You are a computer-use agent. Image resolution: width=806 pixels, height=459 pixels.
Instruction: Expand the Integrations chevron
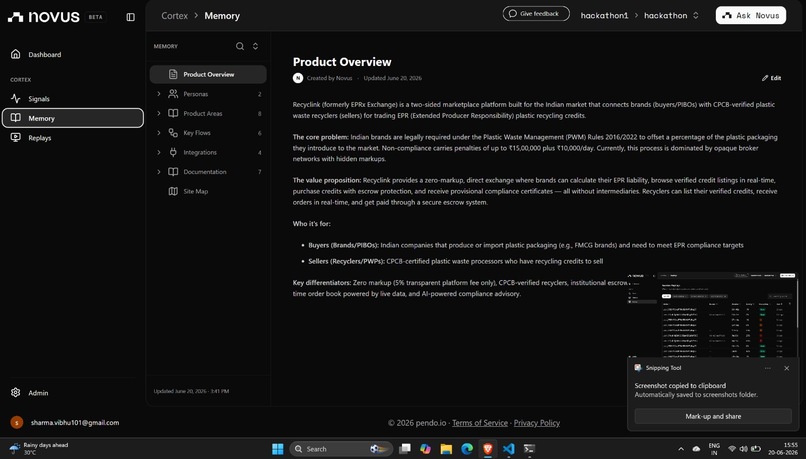coord(159,152)
